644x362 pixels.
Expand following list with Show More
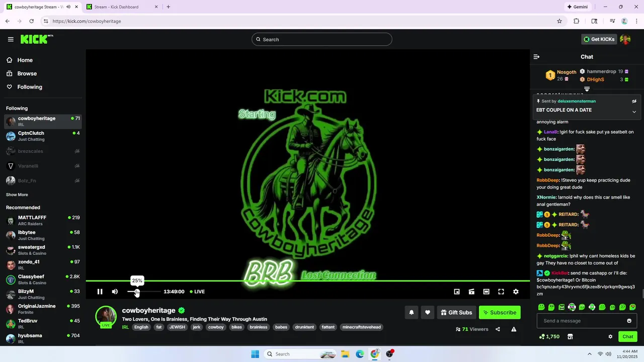(x=17, y=195)
